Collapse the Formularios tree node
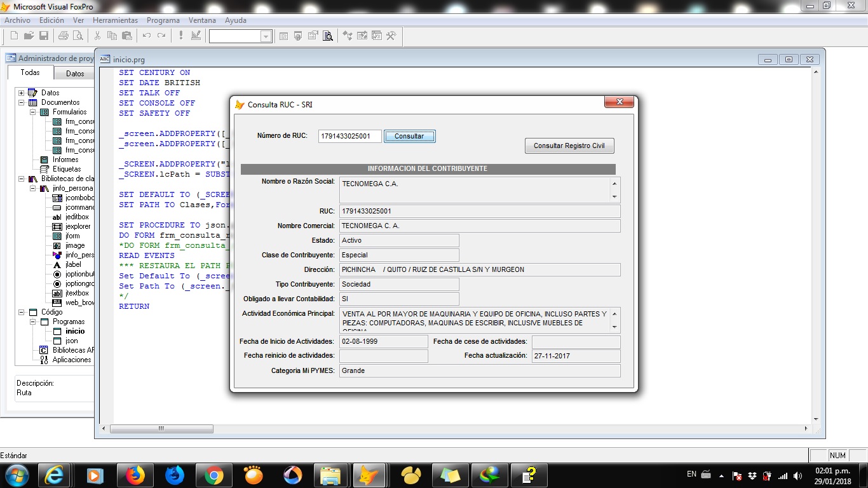The height and width of the screenshot is (488, 868). 32,112
